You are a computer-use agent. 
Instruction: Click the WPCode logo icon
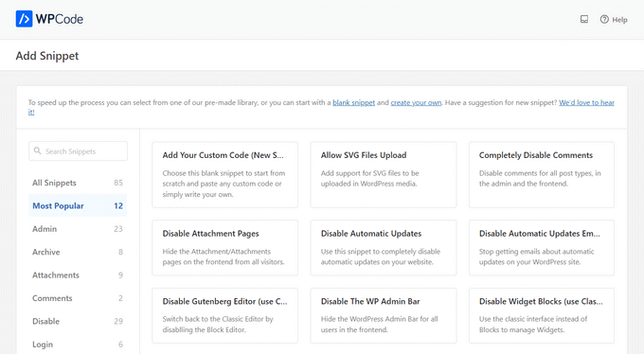point(24,19)
